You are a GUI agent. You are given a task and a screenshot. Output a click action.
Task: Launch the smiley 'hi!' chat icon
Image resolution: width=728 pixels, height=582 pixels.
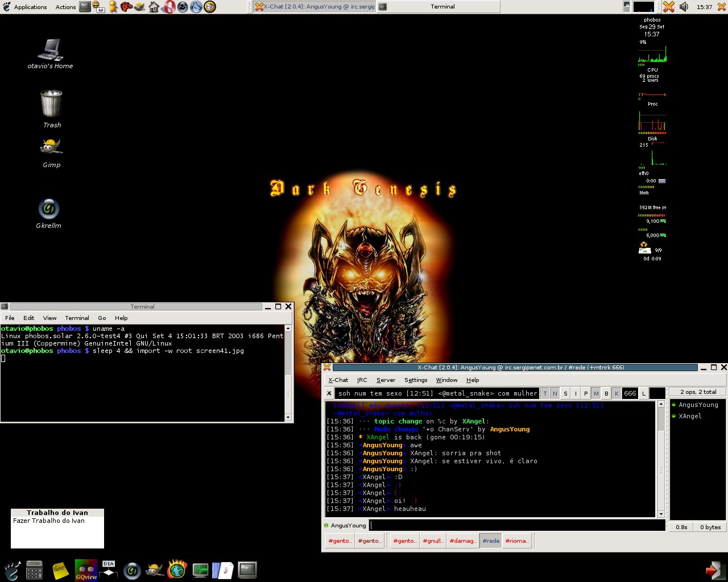pos(98,7)
